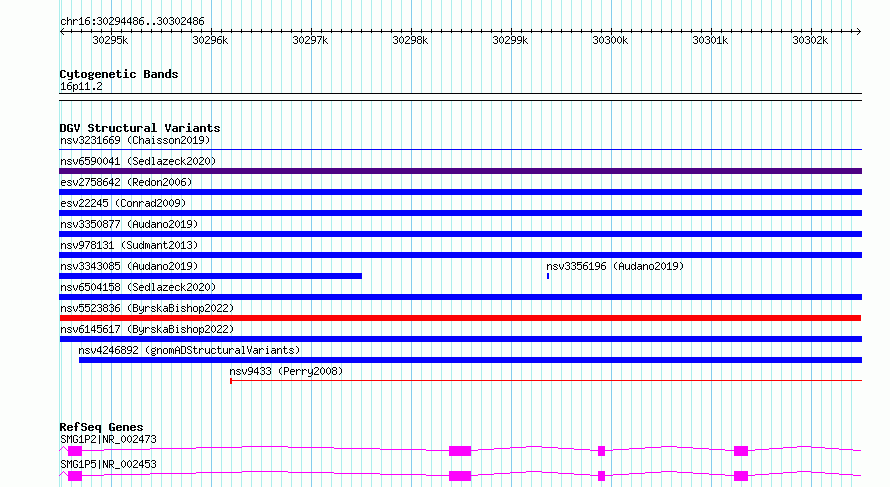This screenshot has height=487, width=890.
Task: Click SMG1P2's wide exon near 30298.5k
Action: point(460,451)
